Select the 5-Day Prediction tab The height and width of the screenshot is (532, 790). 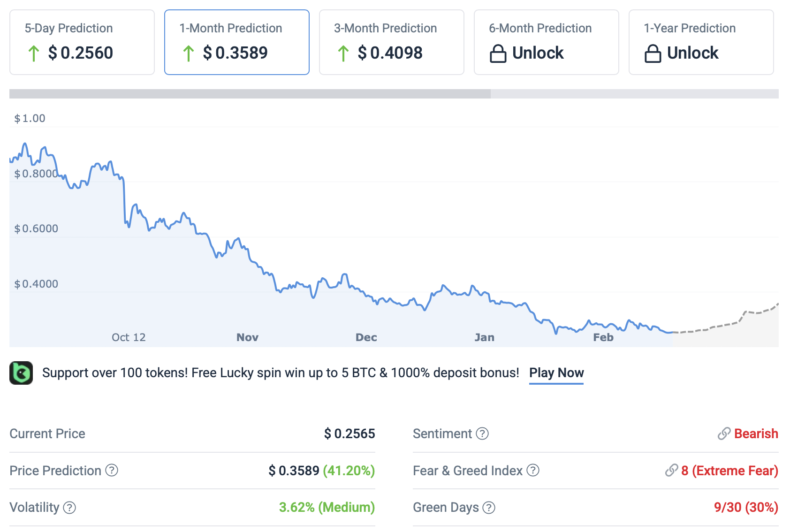[82, 42]
